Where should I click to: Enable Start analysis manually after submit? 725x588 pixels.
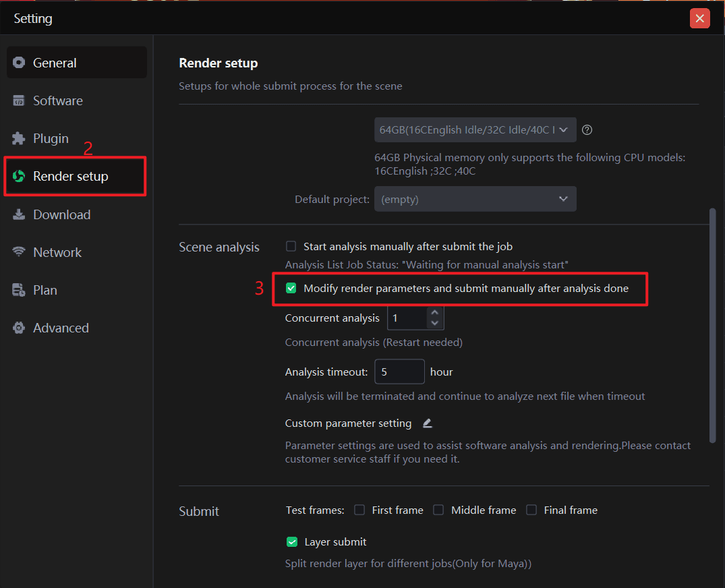(x=291, y=247)
